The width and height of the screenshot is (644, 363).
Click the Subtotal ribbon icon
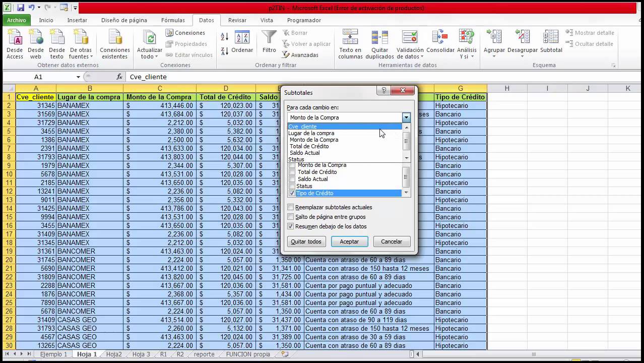[551, 41]
